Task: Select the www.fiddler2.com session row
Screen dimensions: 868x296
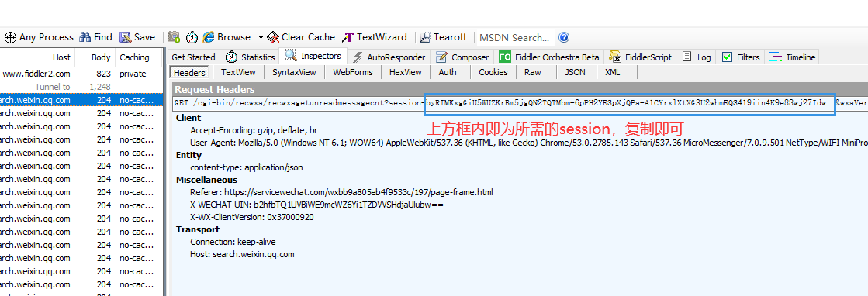Action: (x=81, y=74)
